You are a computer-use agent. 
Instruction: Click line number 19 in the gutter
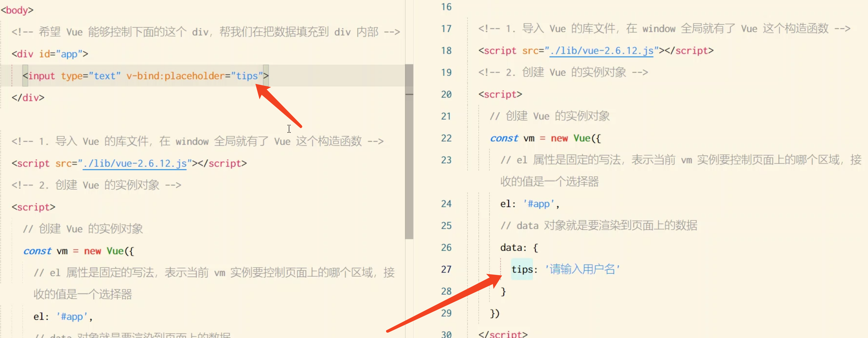point(446,73)
